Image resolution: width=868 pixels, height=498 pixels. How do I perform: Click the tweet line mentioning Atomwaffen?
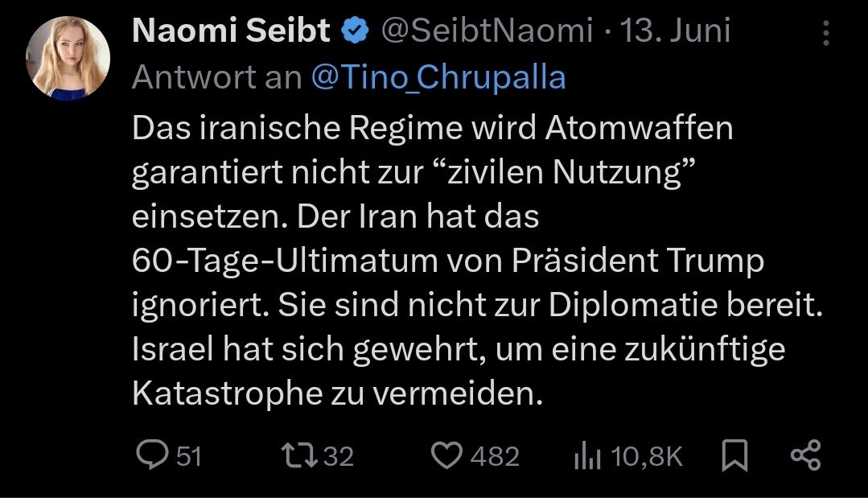point(432,129)
